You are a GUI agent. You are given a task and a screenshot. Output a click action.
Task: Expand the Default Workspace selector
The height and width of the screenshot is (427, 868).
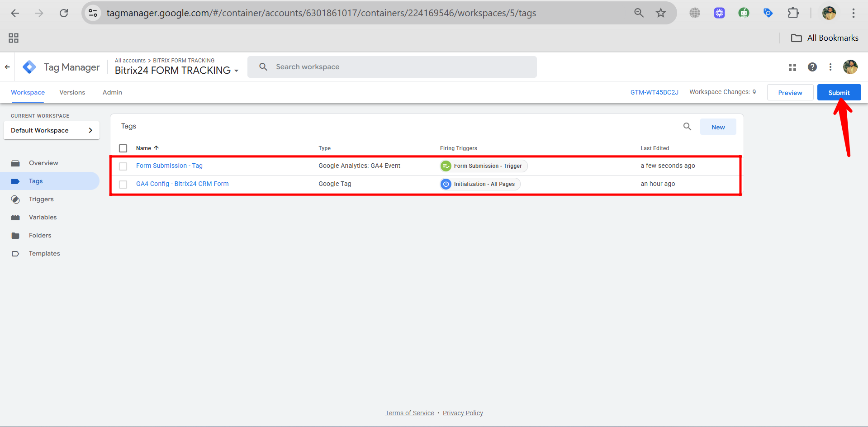(52, 130)
